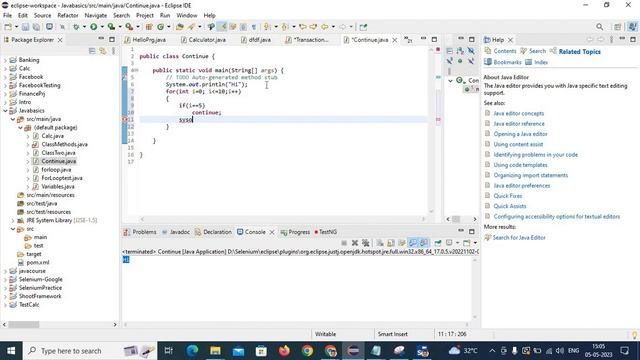Toggle Scroll Lock in Console toolbar
The width and height of the screenshot is (640, 360).
[391, 243]
